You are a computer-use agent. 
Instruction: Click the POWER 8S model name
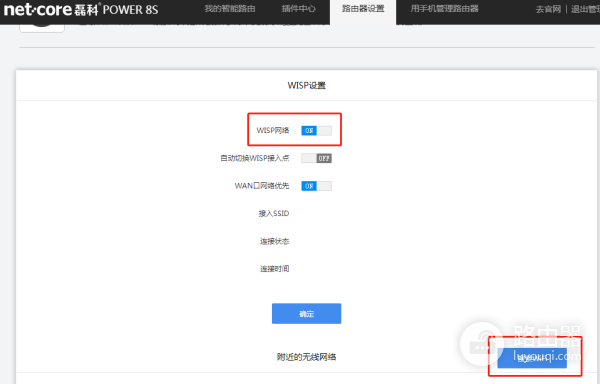tap(130, 10)
